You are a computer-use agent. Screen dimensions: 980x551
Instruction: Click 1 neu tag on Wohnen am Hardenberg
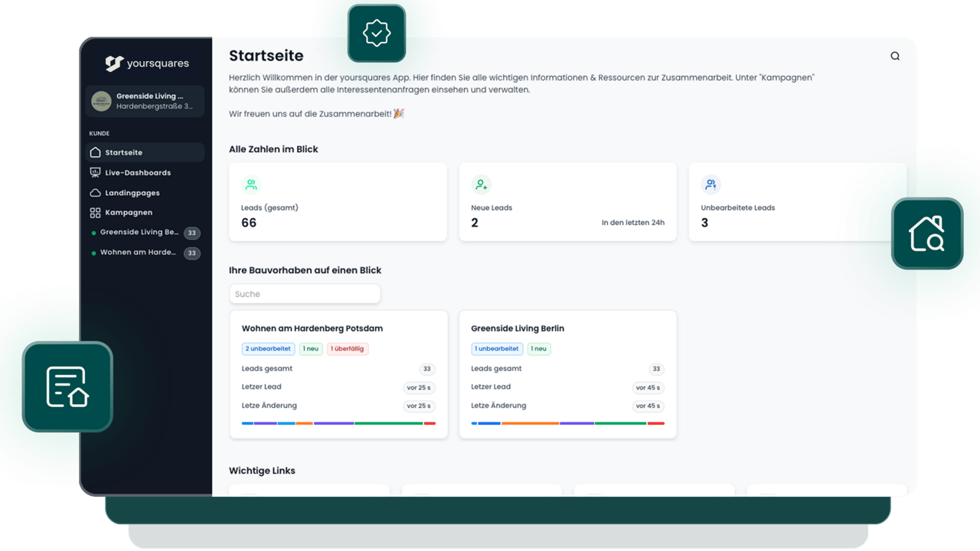pyautogui.click(x=311, y=349)
